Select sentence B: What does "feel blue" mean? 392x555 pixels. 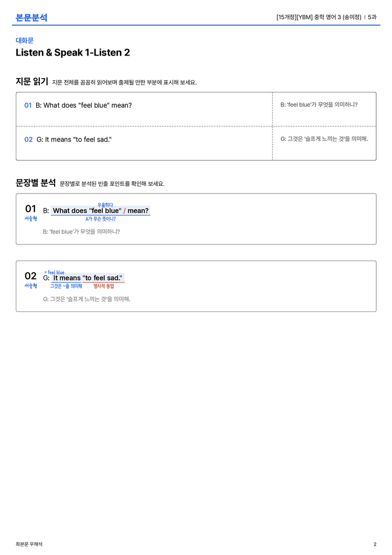point(84,105)
